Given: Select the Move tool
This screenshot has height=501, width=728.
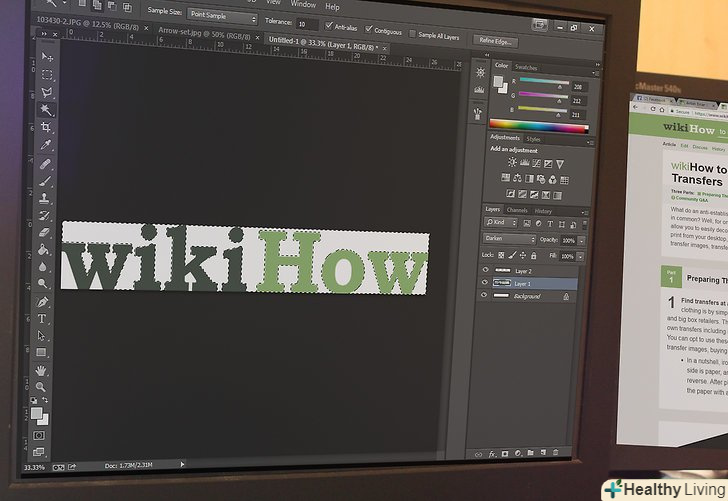Looking at the screenshot, I should 47,57.
